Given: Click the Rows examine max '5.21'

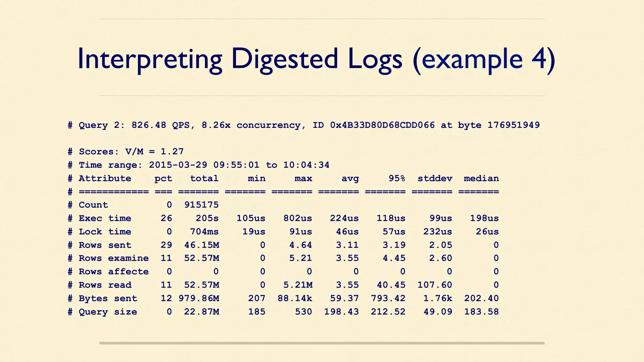Looking at the screenshot, I should click(301, 258).
